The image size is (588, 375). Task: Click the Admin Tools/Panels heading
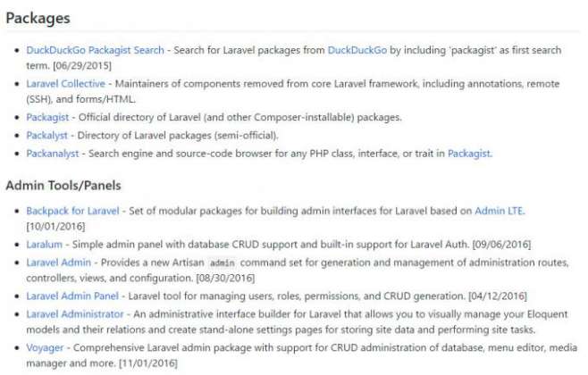(63, 186)
